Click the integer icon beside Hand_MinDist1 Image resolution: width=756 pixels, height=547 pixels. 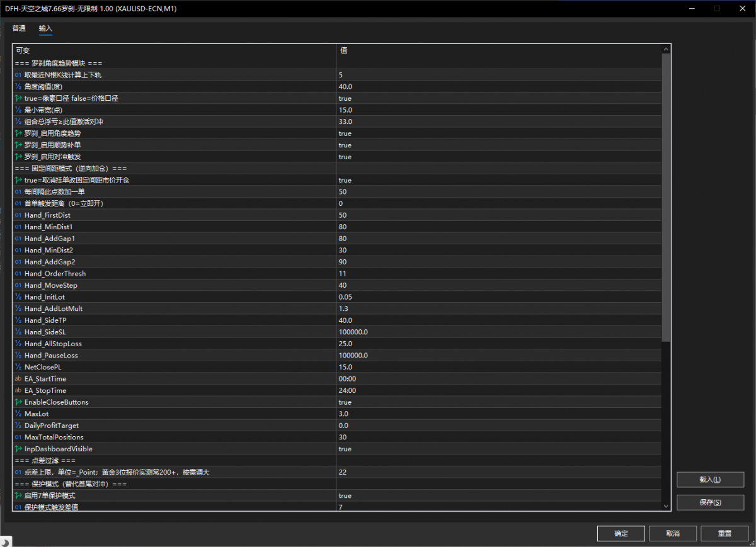pos(18,227)
